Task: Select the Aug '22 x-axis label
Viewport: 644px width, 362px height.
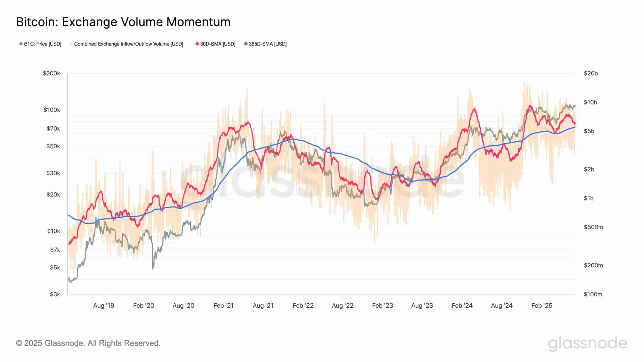Action: pyautogui.click(x=342, y=305)
